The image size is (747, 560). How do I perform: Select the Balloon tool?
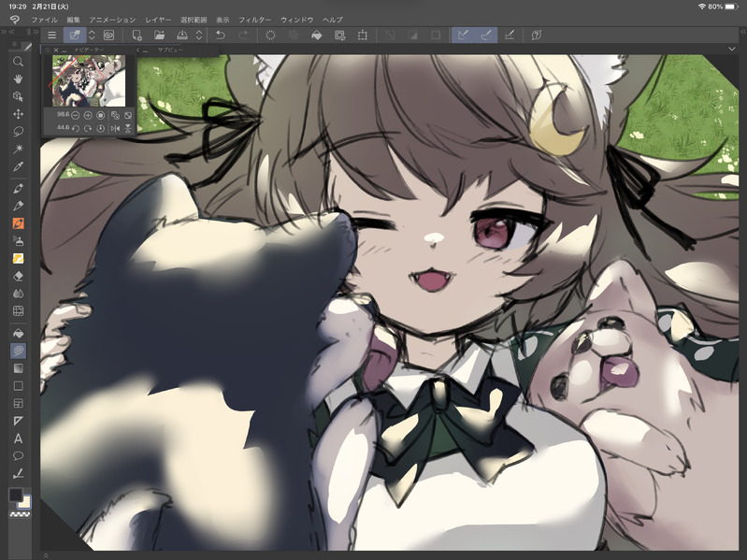18,455
